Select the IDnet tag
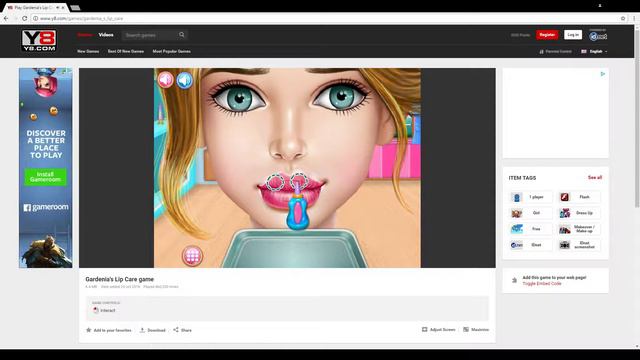 (x=531, y=245)
